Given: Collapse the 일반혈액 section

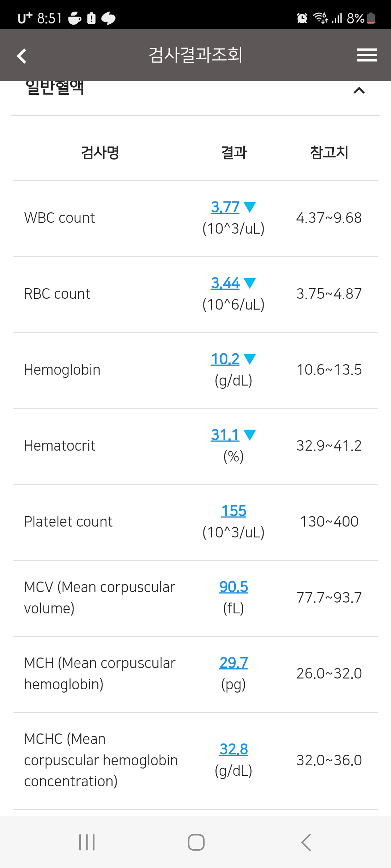Looking at the screenshot, I should (359, 90).
